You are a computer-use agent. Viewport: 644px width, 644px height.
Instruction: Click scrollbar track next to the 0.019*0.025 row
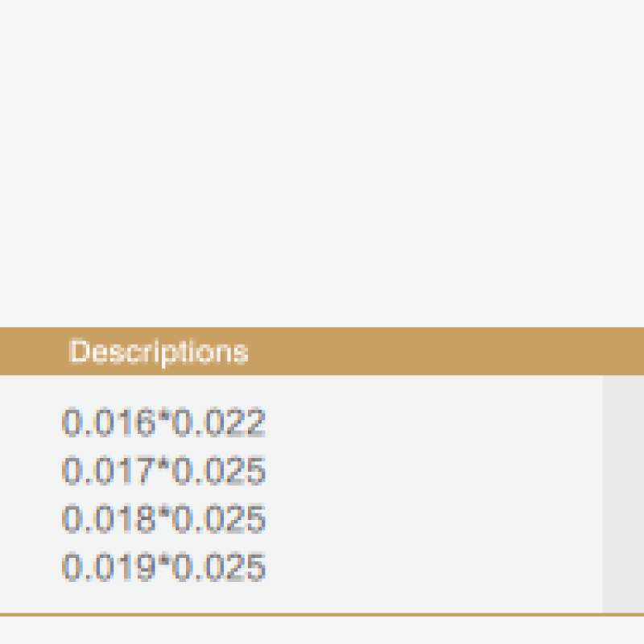click(623, 567)
